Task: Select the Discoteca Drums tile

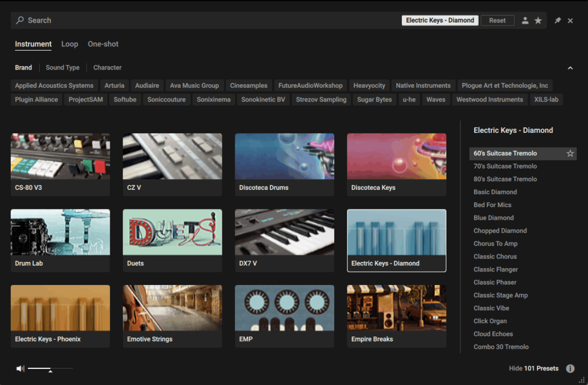Action: [x=285, y=165]
